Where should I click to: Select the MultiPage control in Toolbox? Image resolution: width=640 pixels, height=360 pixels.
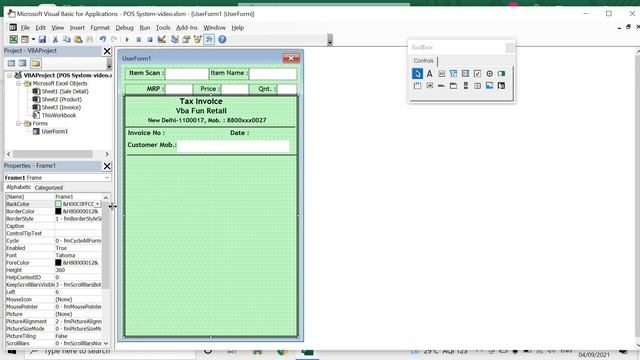(x=453, y=86)
